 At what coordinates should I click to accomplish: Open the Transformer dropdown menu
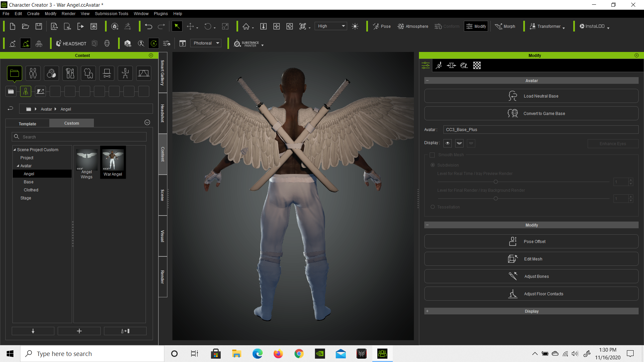(x=547, y=26)
